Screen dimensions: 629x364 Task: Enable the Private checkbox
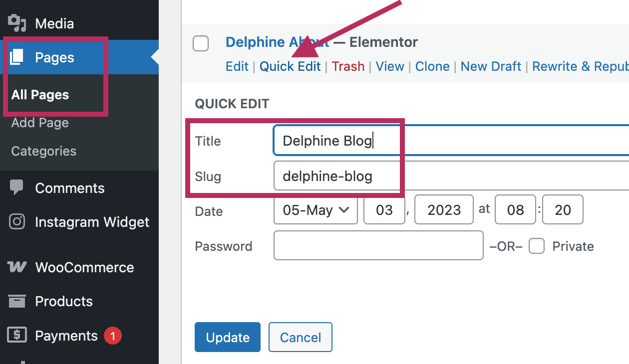click(537, 246)
